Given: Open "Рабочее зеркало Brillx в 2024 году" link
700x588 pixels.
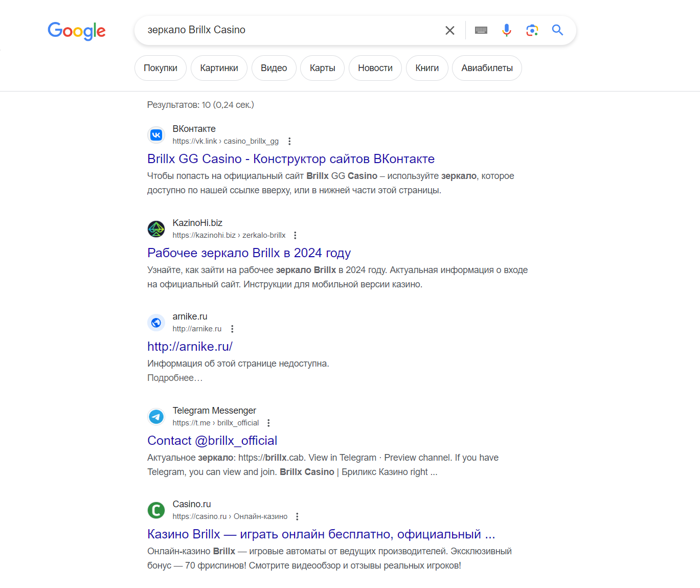Looking at the screenshot, I should coord(249,253).
